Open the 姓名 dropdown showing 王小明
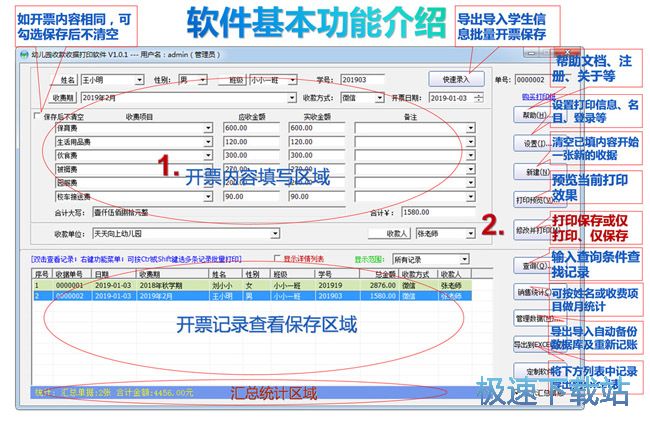650x421 pixels. coord(139,79)
